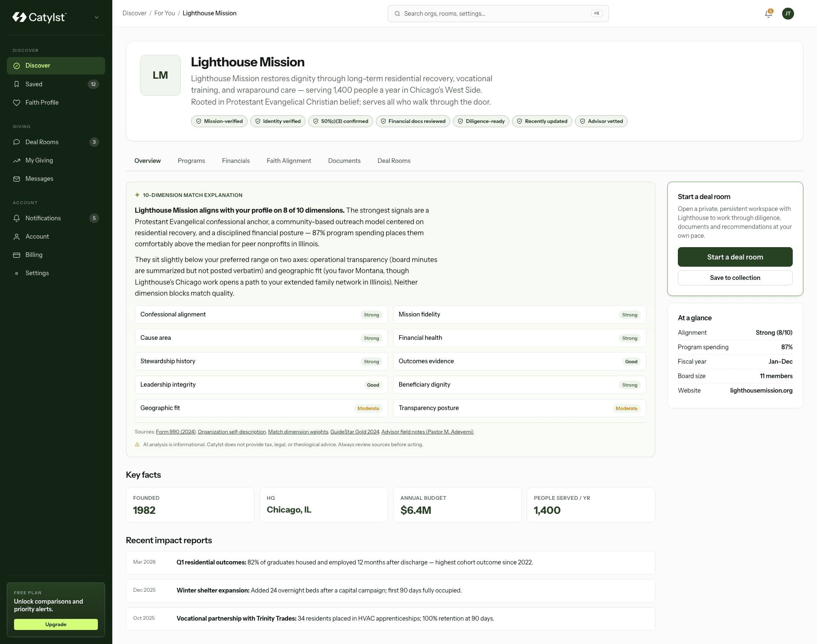
Task: Click the Financial health dimension row
Action: (x=520, y=338)
